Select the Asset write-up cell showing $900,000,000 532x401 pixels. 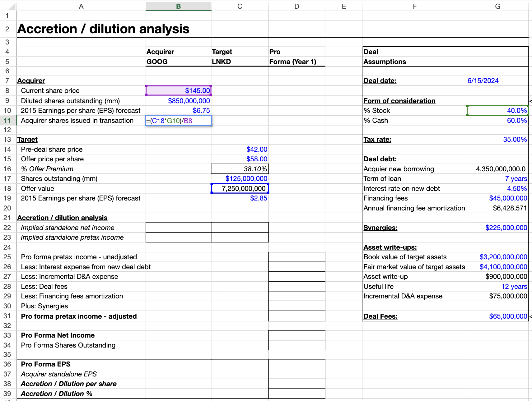click(x=497, y=276)
